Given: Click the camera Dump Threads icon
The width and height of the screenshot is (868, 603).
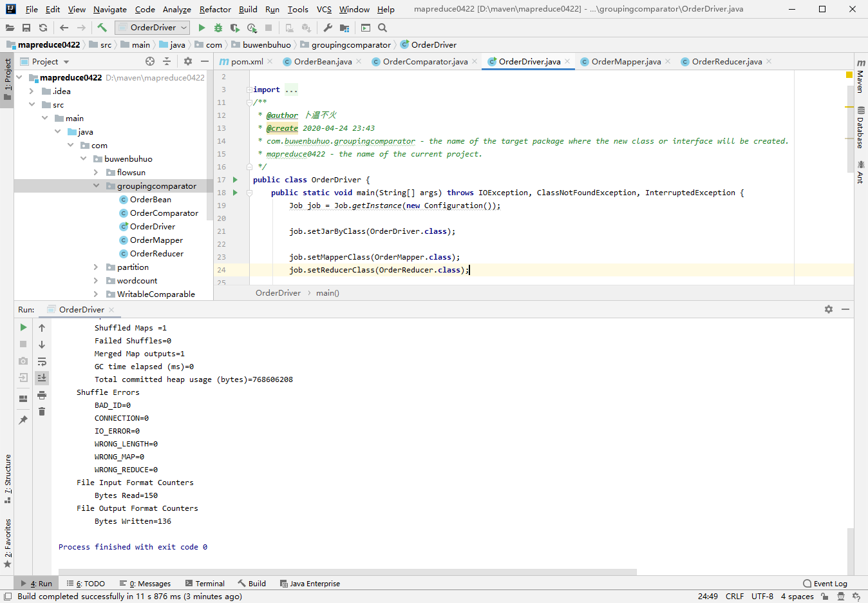Looking at the screenshot, I should click(23, 361).
